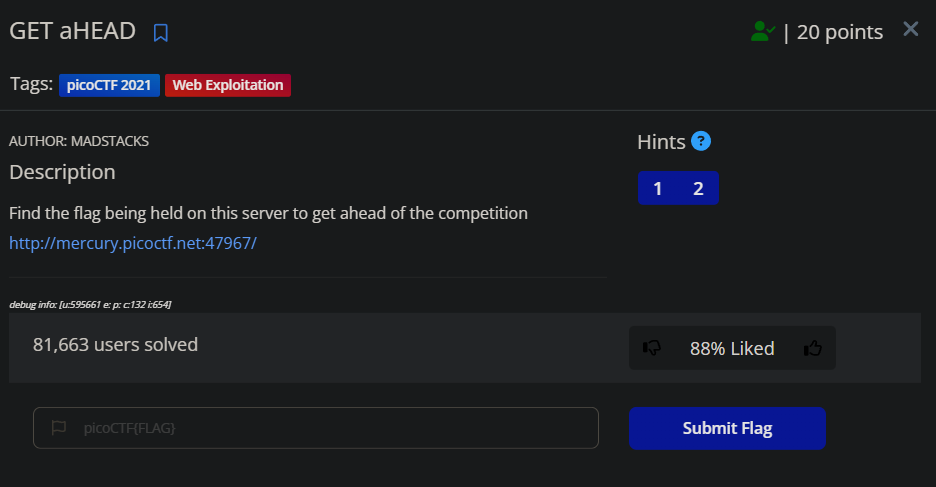Click the flag icon in input field
The width and height of the screenshot is (936, 487).
coord(58,427)
